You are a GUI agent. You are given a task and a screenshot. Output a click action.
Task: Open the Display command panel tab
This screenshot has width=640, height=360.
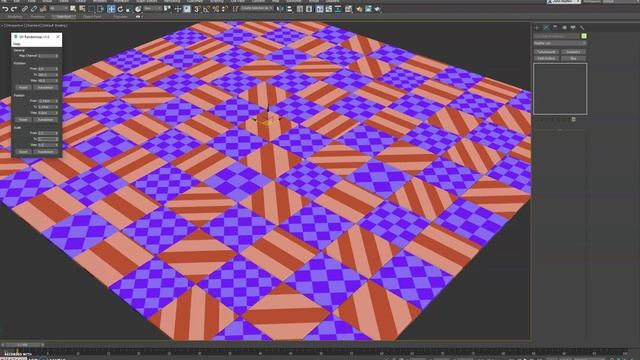click(573, 27)
